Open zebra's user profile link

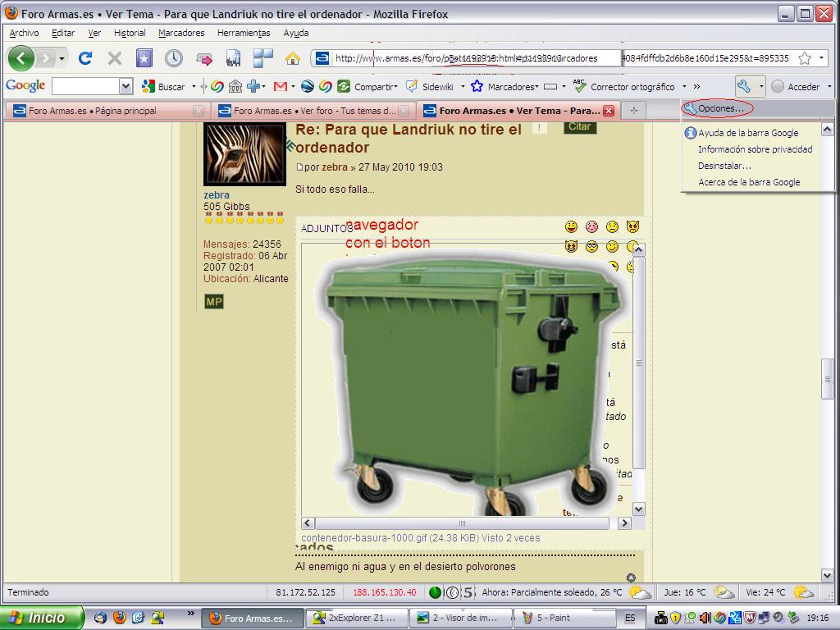point(217,195)
